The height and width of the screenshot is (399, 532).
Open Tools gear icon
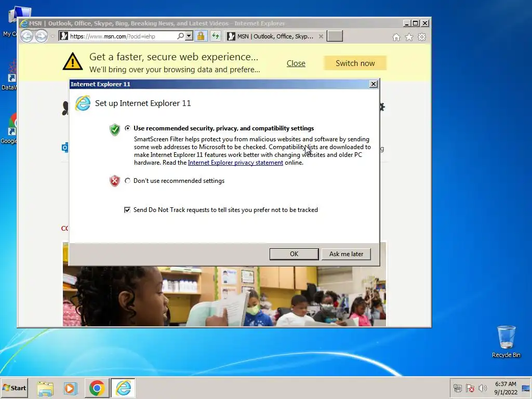click(x=422, y=37)
